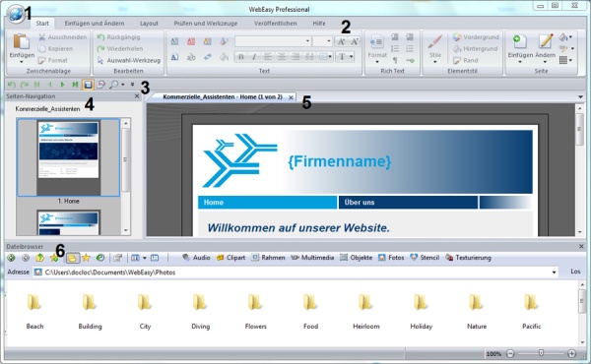Click the Ausschneiden scissors command
The image size is (591, 364).
[x=63, y=36]
